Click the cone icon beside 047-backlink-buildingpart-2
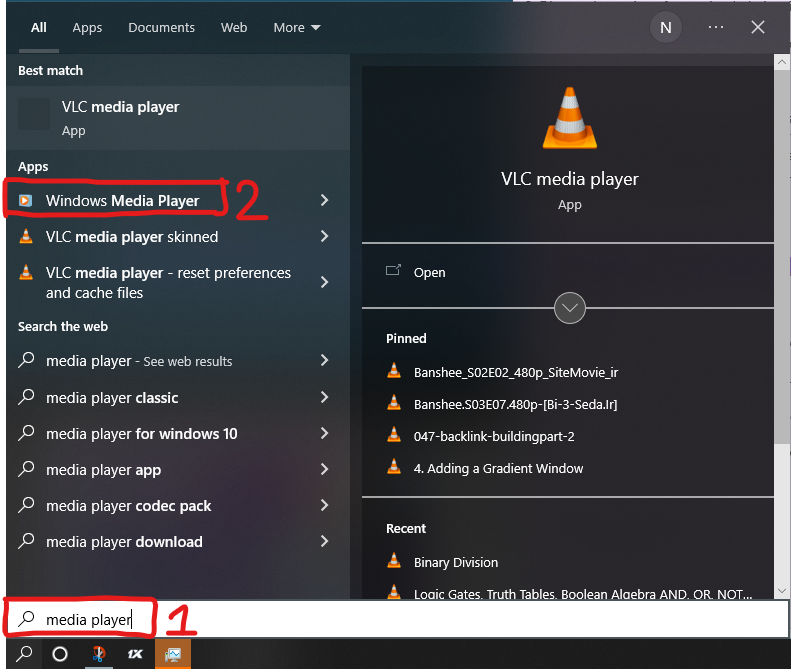This screenshot has height=669, width=791. click(x=394, y=435)
